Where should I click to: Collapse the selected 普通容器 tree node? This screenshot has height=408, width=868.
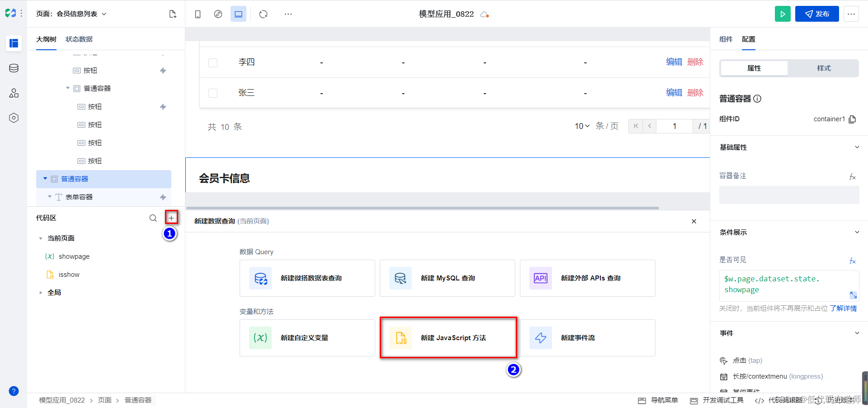pos(45,179)
